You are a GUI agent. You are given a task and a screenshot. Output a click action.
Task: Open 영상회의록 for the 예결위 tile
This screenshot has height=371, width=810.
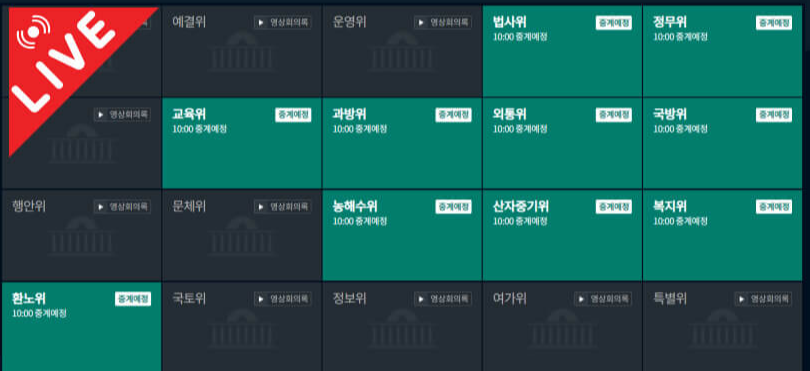coord(283,23)
